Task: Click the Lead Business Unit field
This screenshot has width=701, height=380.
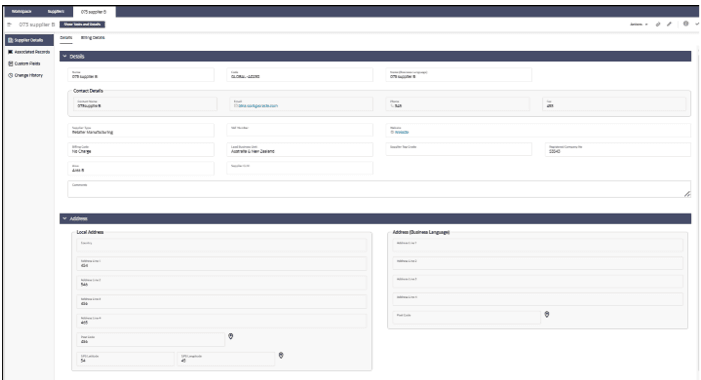Action: pos(300,149)
